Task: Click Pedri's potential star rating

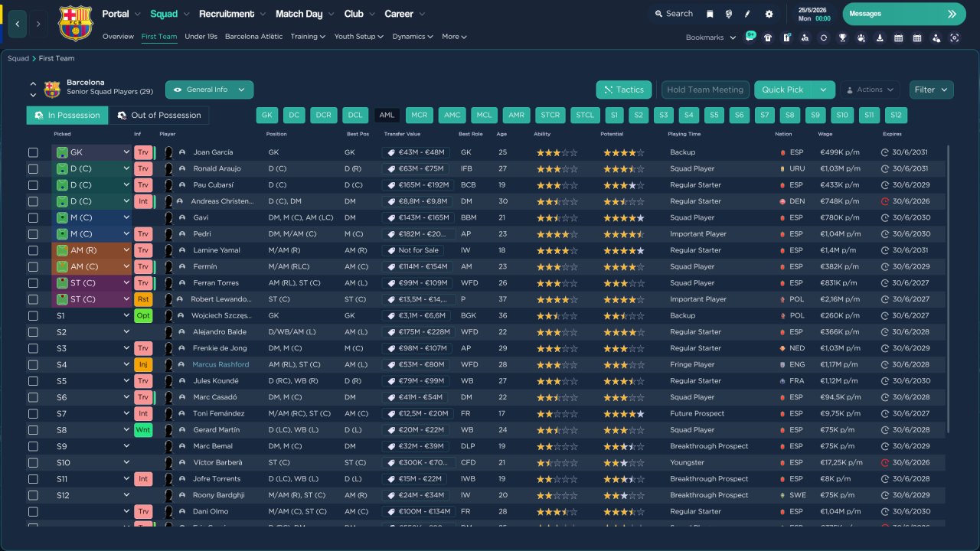Action: click(623, 234)
